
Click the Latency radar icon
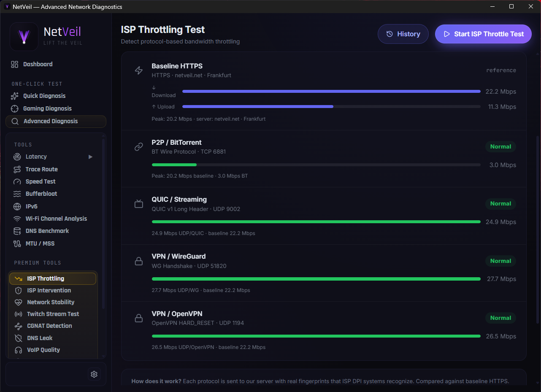[x=17, y=157]
